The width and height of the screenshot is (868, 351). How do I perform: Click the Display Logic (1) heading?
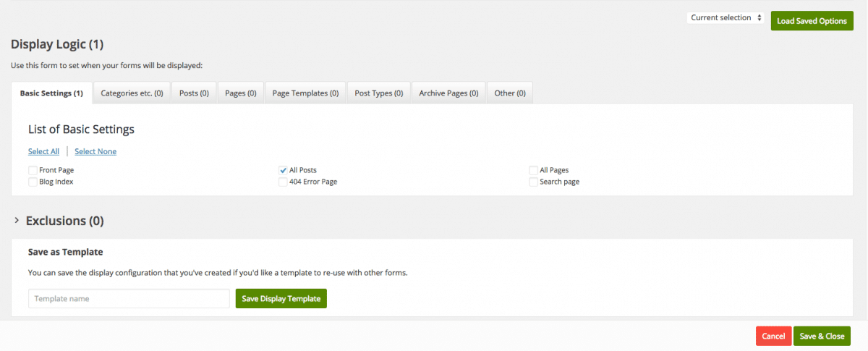click(x=57, y=45)
